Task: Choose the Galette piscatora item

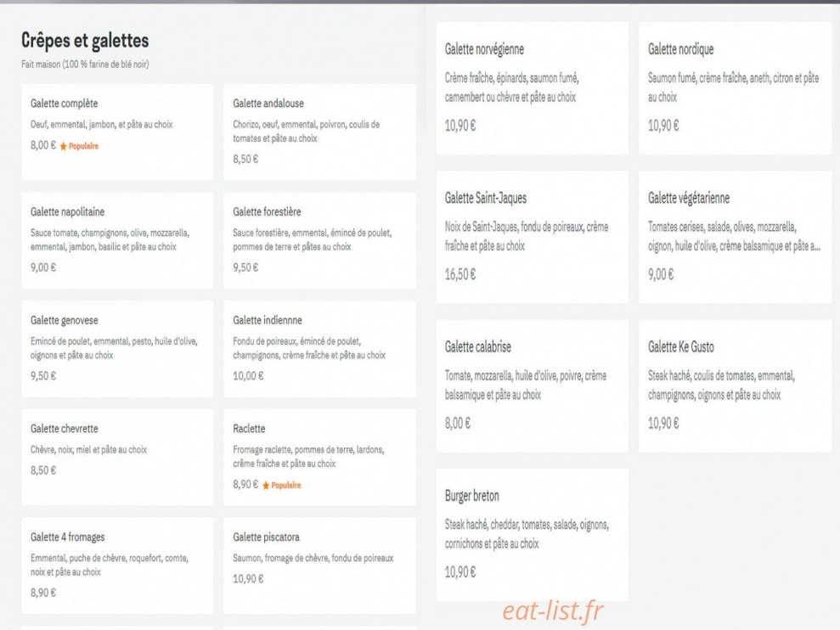Action: click(320, 565)
